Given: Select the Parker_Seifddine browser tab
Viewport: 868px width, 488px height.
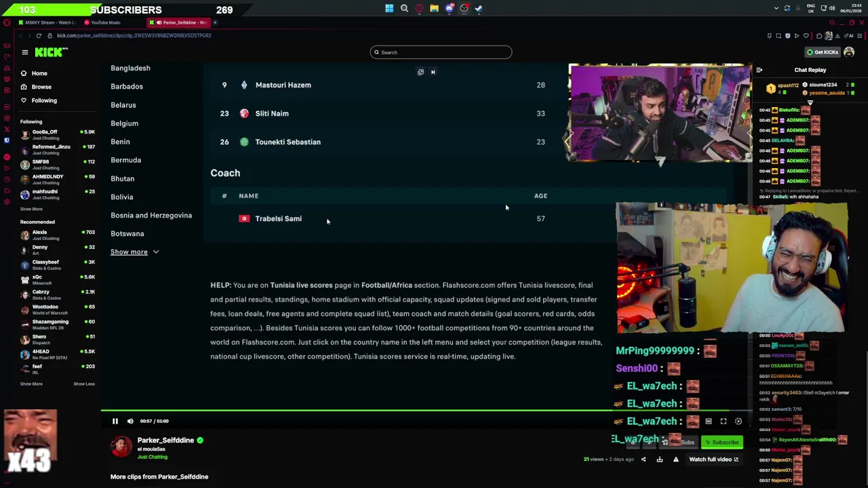Looking at the screenshot, I should tap(178, 22).
